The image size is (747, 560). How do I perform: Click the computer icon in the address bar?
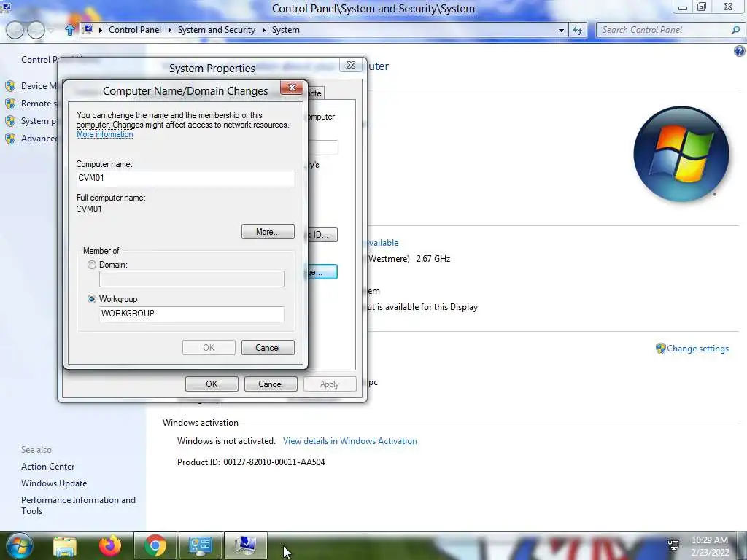point(88,29)
